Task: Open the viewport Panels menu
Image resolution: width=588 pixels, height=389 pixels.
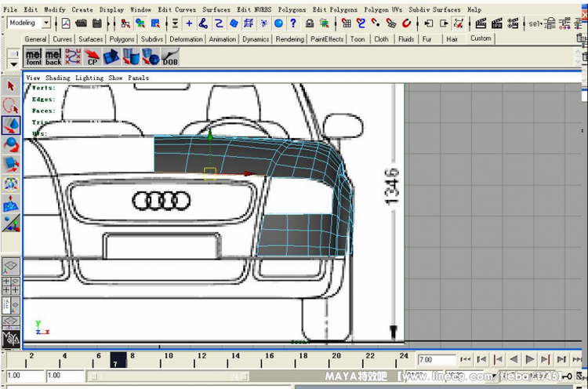Action: (x=138, y=78)
